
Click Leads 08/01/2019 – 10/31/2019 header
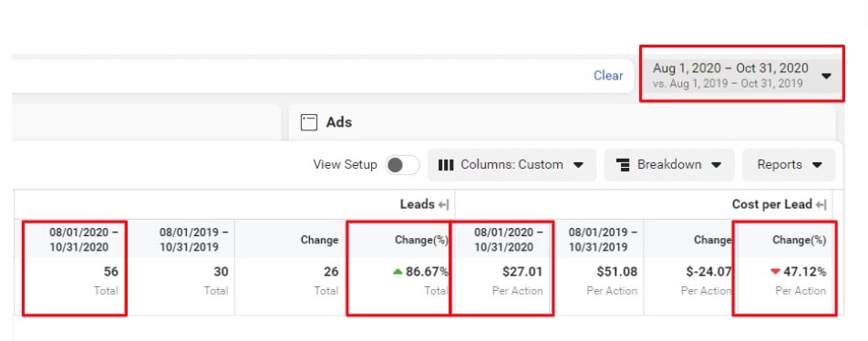pyautogui.click(x=193, y=239)
